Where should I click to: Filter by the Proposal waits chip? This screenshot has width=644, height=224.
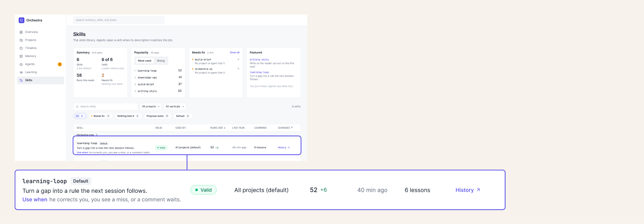pyautogui.click(x=157, y=116)
